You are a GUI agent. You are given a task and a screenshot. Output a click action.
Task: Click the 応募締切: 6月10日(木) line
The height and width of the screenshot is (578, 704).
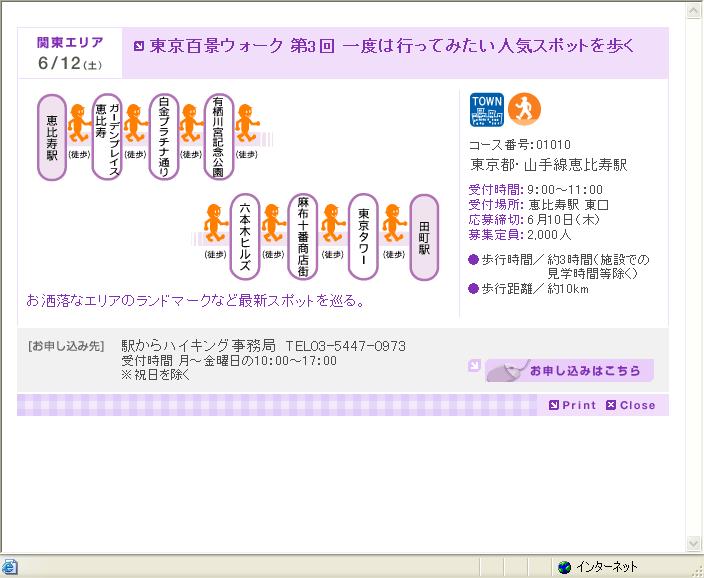[534, 220]
